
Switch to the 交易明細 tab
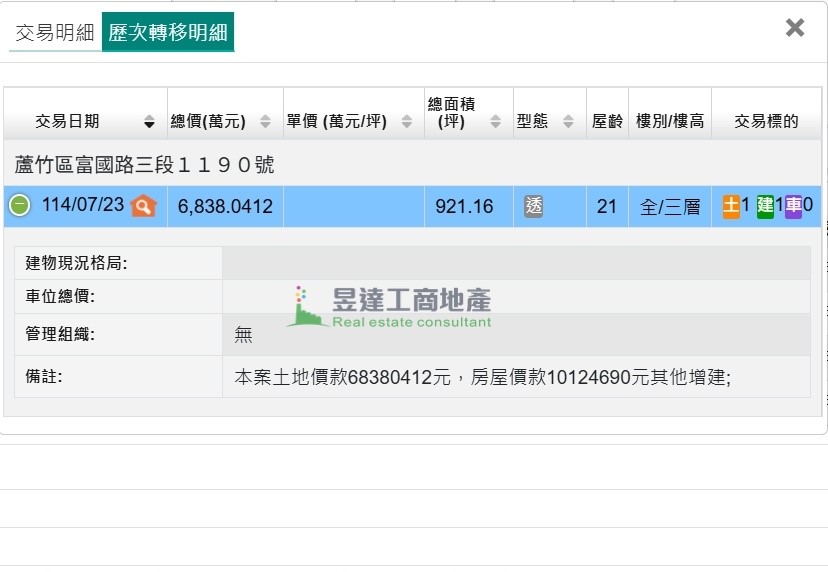[x=55, y=33]
